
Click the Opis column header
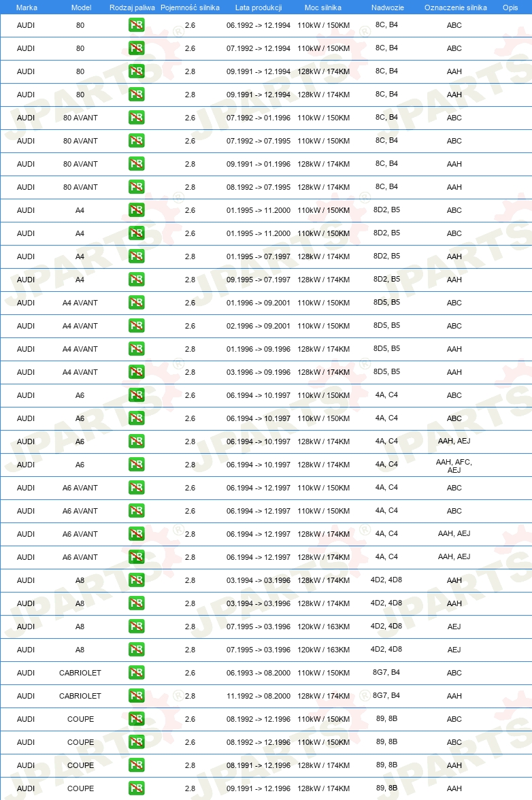(x=510, y=7)
